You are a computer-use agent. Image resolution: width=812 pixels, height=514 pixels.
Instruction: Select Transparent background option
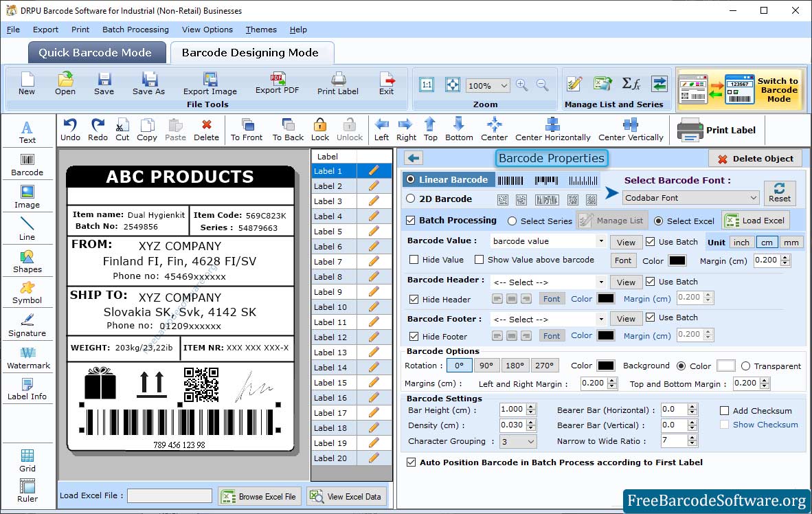coord(746,366)
